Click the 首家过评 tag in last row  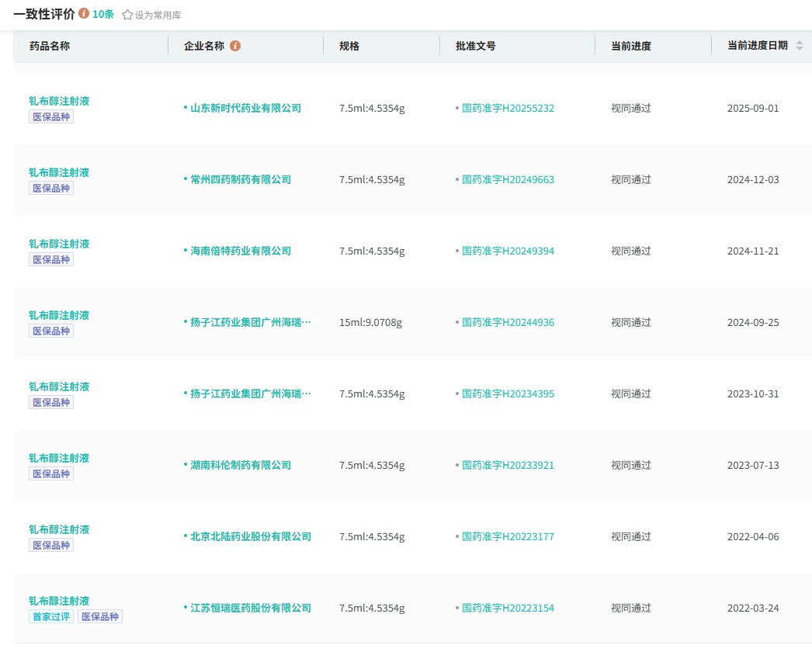click(x=51, y=616)
